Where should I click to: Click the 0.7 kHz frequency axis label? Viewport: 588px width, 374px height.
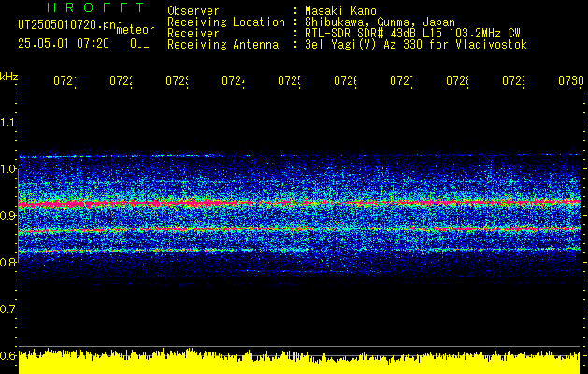7,309
